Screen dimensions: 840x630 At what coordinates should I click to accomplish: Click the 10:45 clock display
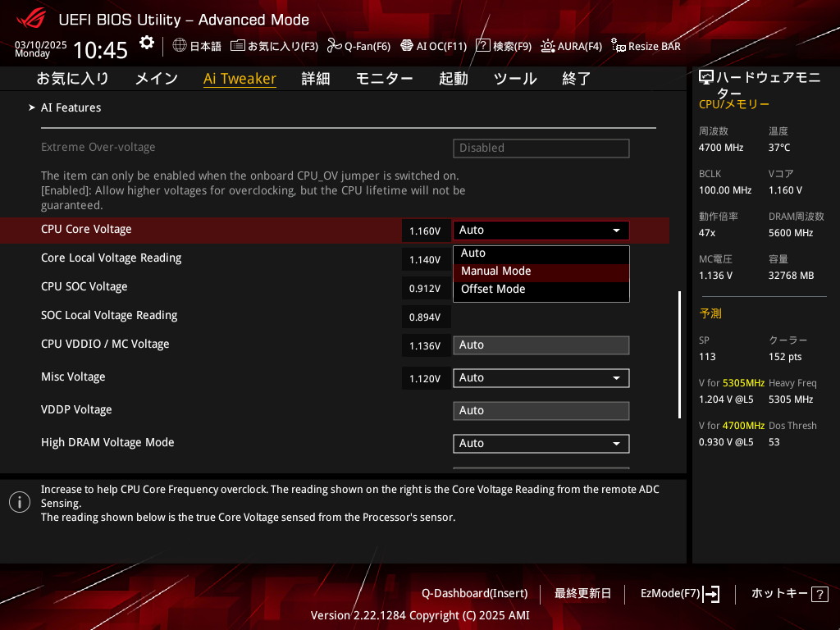point(100,51)
